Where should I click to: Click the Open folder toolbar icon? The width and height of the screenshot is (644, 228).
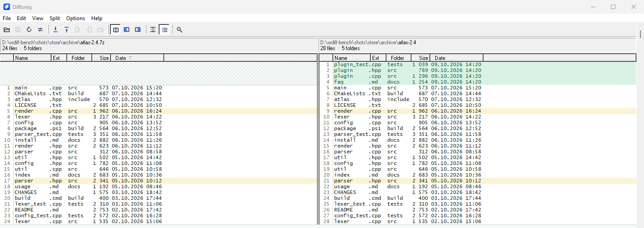click(x=7, y=30)
